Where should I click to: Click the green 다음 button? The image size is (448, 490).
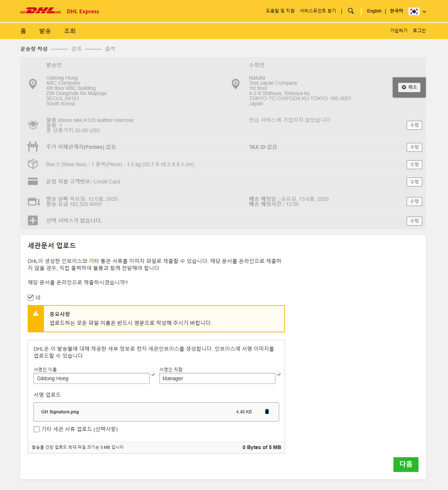[x=406, y=465]
